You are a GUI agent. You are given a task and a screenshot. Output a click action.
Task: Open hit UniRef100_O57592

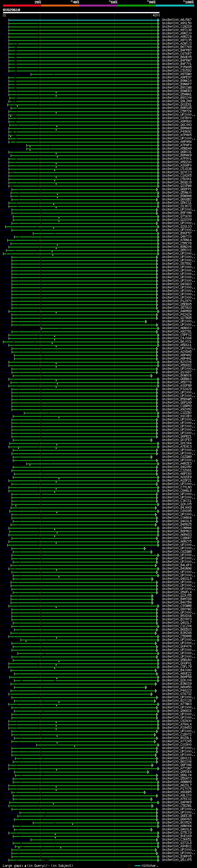[177, 264]
